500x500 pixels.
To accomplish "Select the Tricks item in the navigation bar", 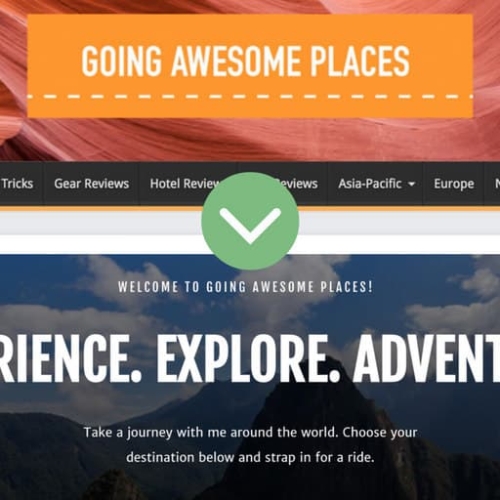I will coord(17,184).
